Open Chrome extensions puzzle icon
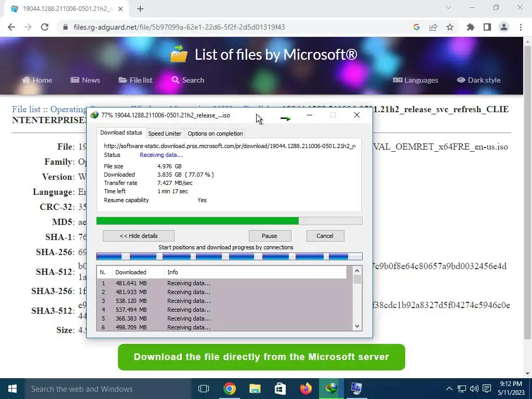532x399 pixels. click(471, 27)
